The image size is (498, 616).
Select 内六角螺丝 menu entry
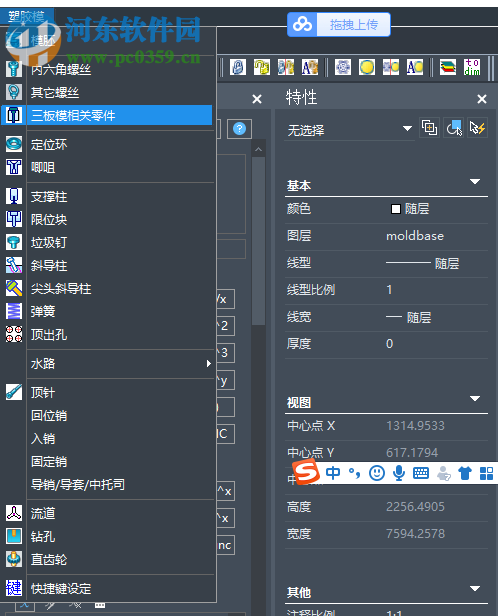[61, 70]
